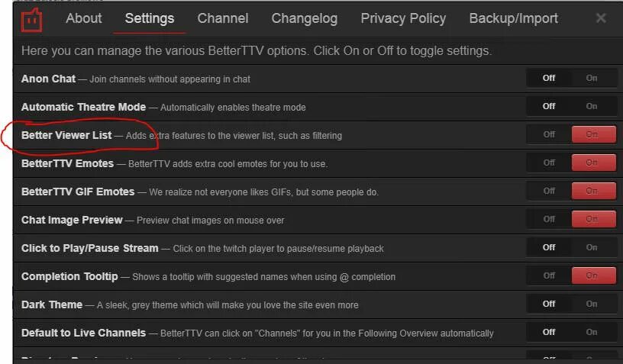
Task: Click the viewer list 'such as filtering' description
Action: tap(234, 136)
